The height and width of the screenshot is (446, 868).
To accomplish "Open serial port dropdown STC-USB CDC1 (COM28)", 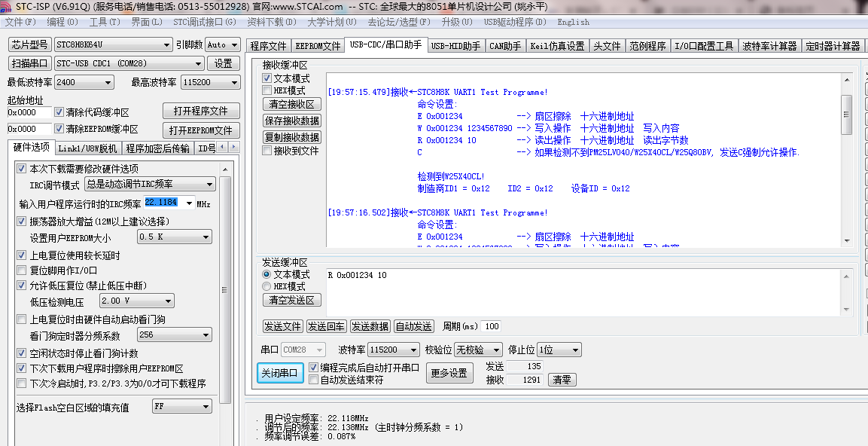I will pos(129,63).
